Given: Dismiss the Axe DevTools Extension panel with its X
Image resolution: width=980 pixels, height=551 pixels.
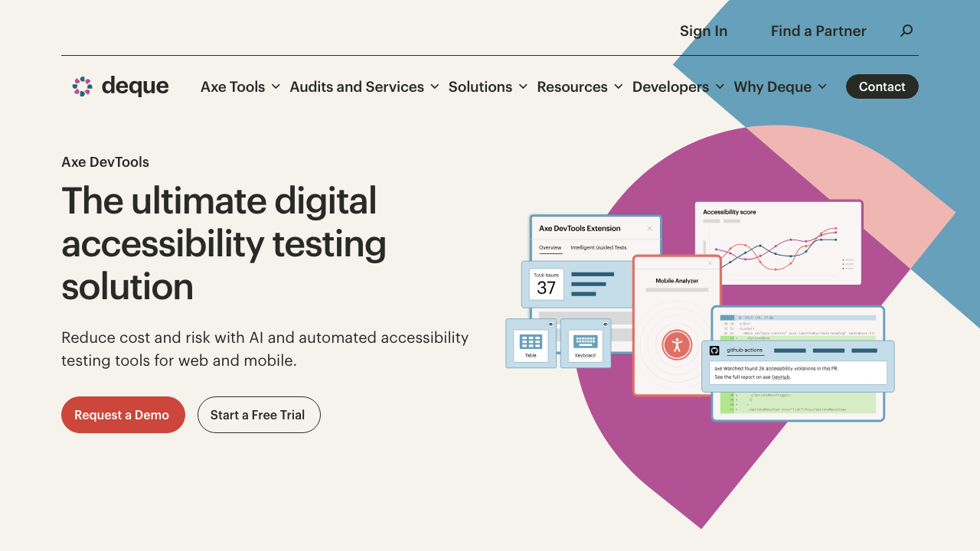Looking at the screenshot, I should (650, 228).
